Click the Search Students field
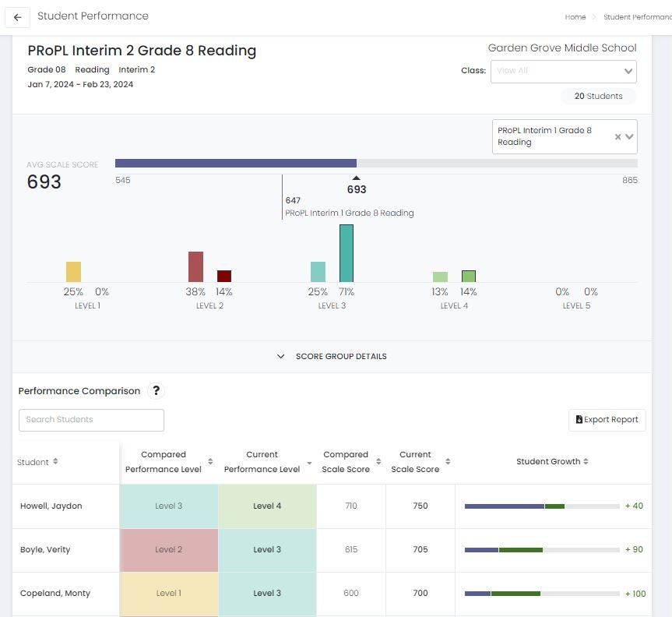 (91, 420)
